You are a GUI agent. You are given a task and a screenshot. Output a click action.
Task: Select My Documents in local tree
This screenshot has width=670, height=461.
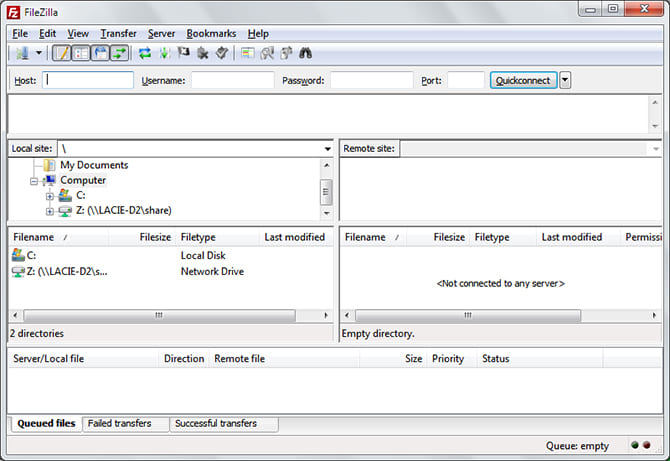pyautogui.click(x=94, y=165)
